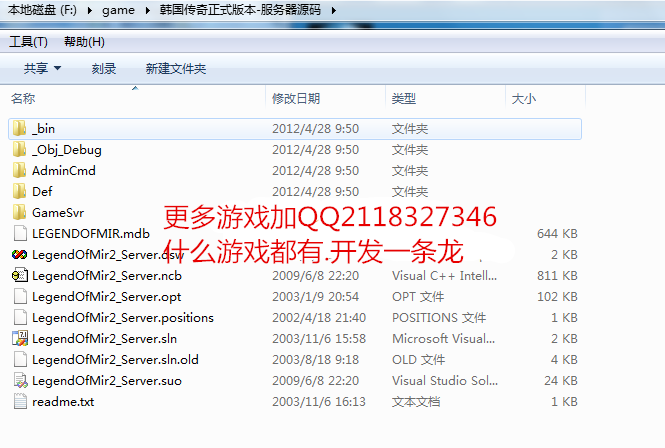Click the 102 KB size cell
The image size is (665, 448).
click(x=557, y=297)
